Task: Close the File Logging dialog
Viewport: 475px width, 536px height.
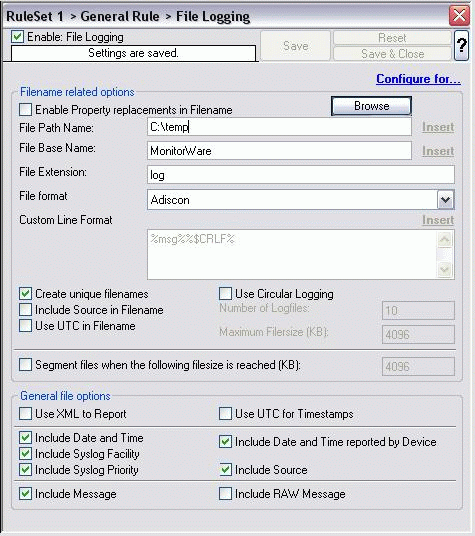Action: click(x=459, y=15)
